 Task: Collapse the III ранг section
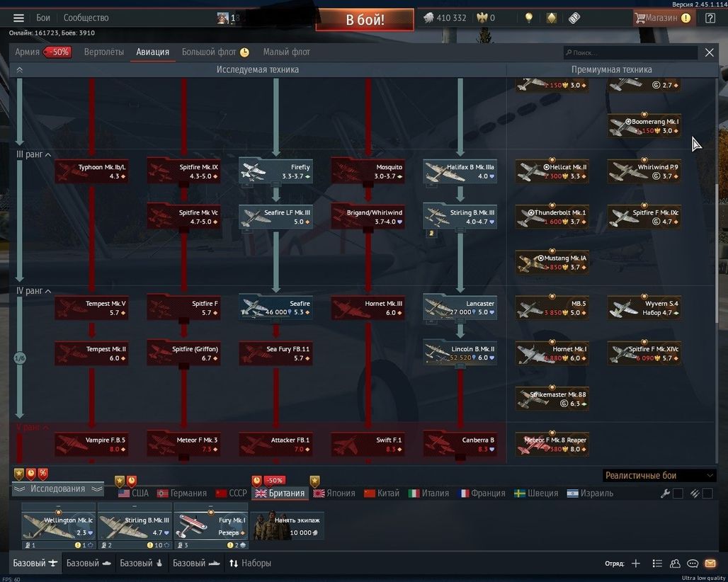pos(33,154)
